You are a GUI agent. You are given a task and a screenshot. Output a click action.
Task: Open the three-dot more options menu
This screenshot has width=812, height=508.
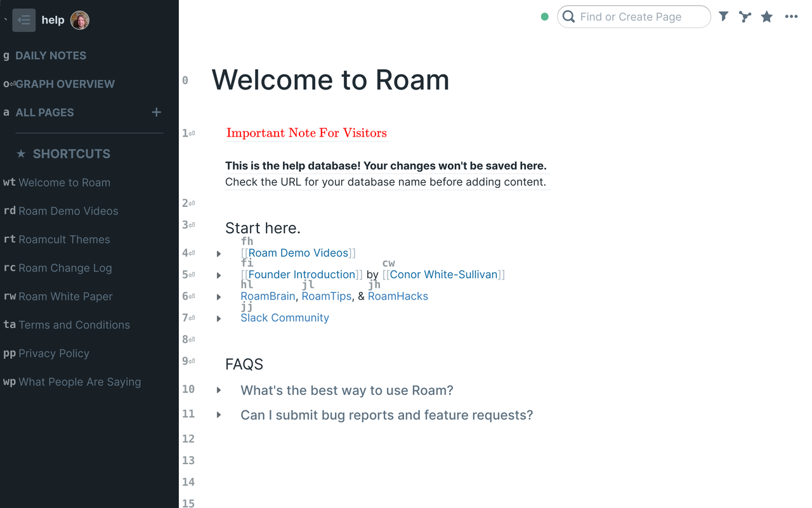pos(790,17)
